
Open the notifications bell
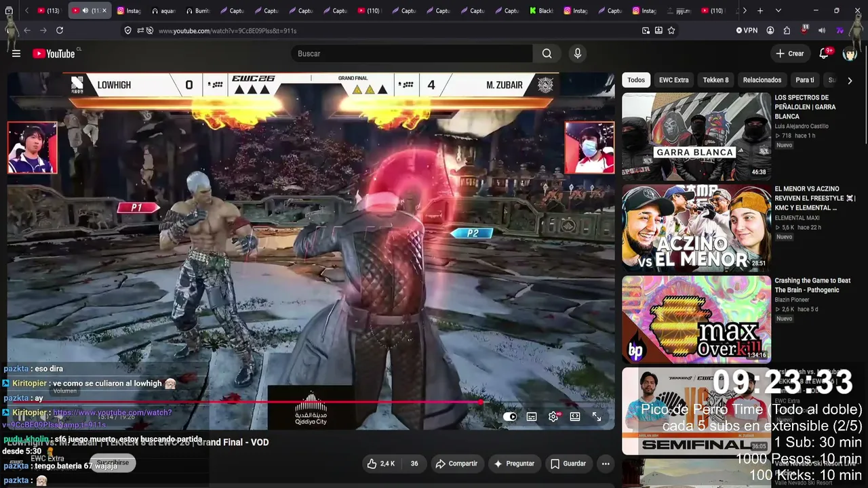coord(825,54)
